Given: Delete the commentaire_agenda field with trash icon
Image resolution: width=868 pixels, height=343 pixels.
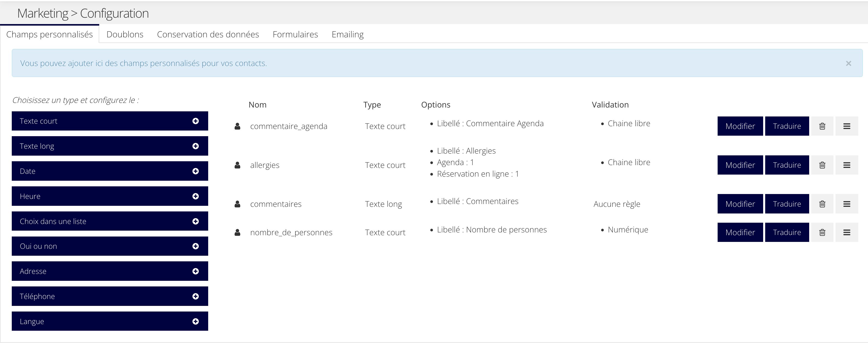Looking at the screenshot, I should pos(822,126).
